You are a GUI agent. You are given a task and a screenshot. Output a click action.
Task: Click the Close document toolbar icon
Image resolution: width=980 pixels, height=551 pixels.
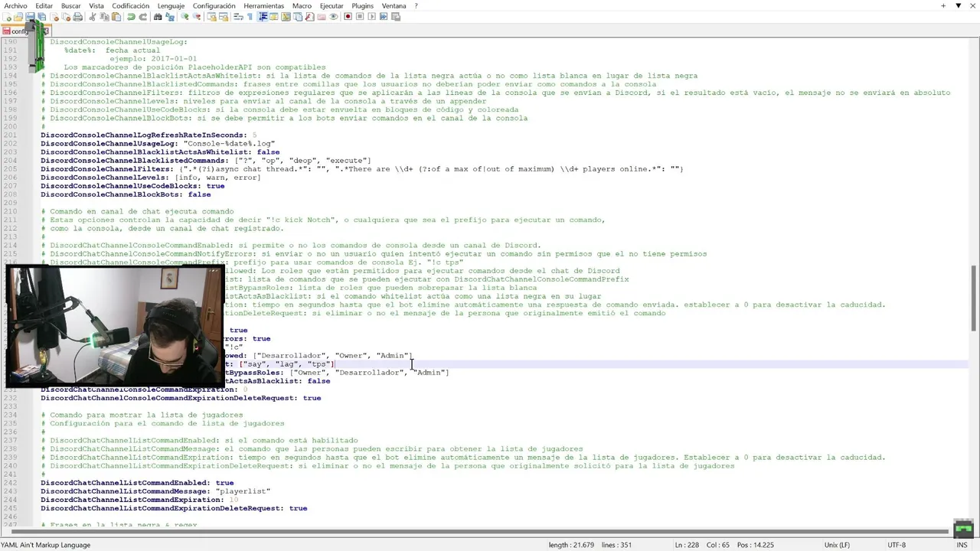click(x=55, y=16)
